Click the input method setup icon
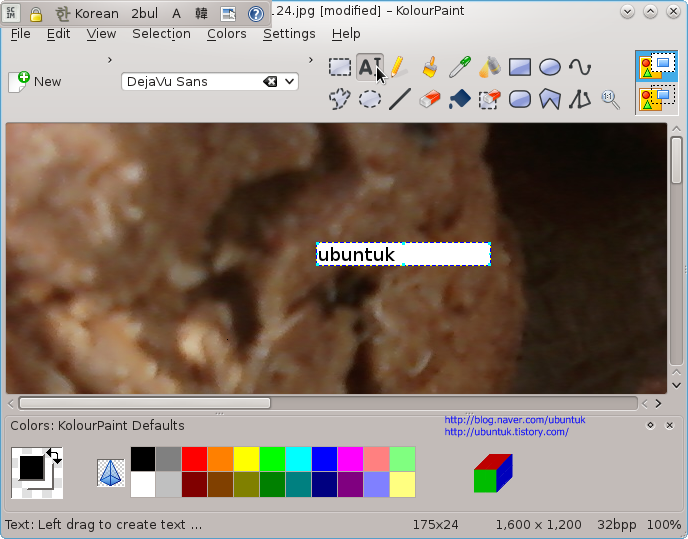This screenshot has width=688, height=539. tap(228, 14)
